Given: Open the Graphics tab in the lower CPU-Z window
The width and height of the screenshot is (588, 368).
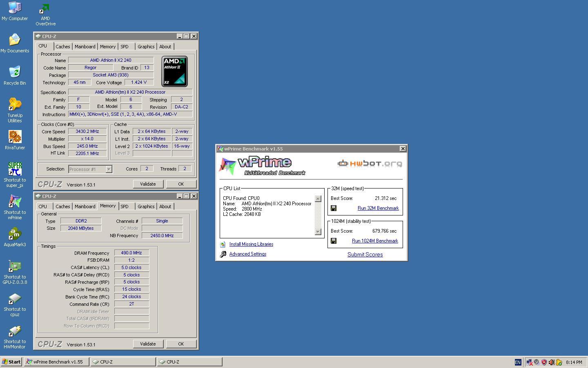Looking at the screenshot, I should coord(146,206).
